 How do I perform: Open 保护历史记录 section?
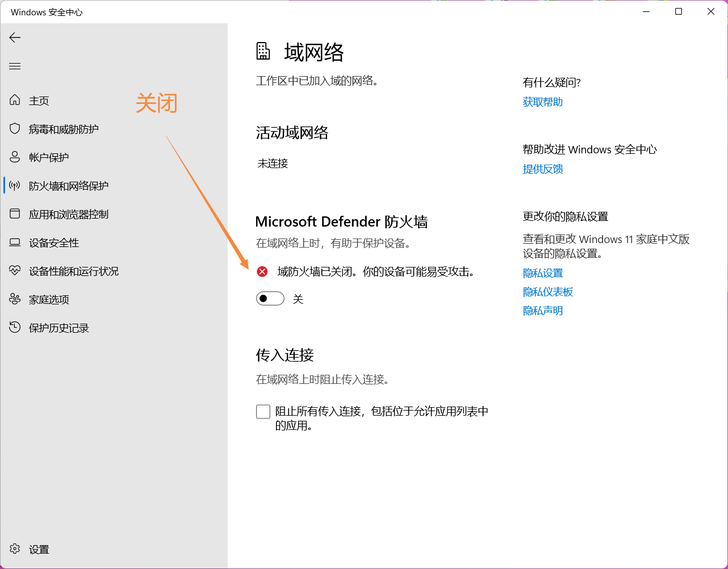[x=59, y=328]
